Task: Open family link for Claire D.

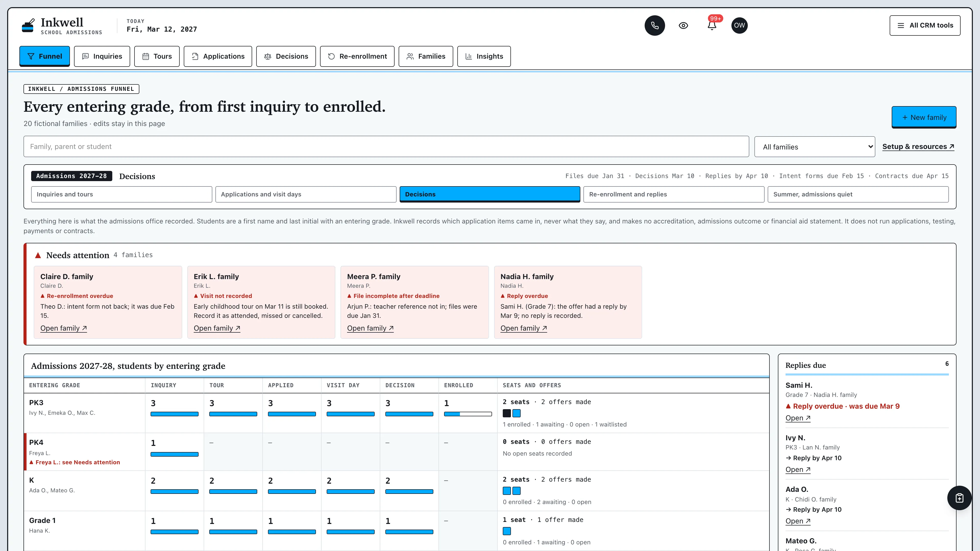Action: (x=64, y=328)
